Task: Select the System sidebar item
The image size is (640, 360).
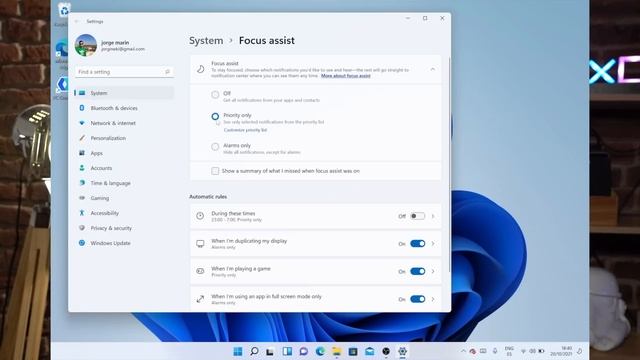Action: 124,93
